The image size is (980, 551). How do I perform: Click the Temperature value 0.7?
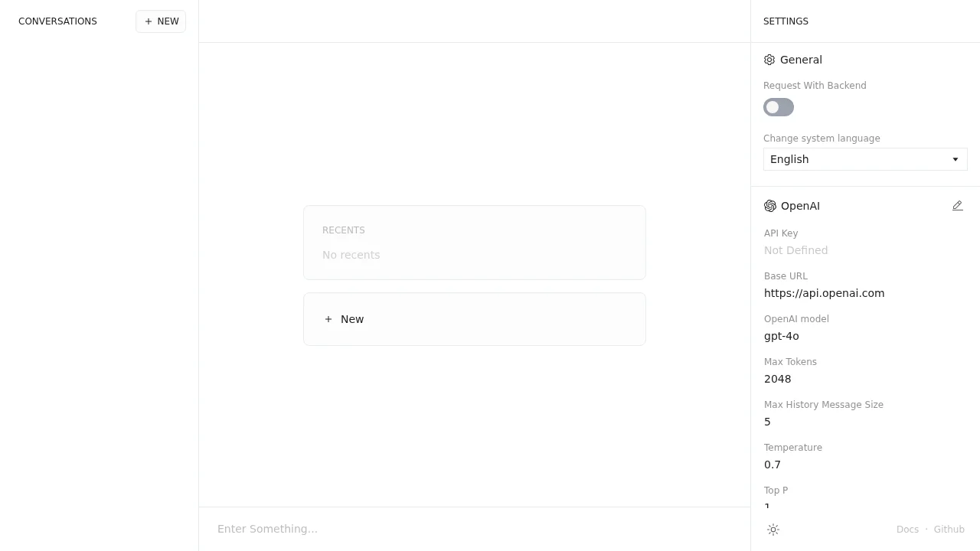[772, 465]
